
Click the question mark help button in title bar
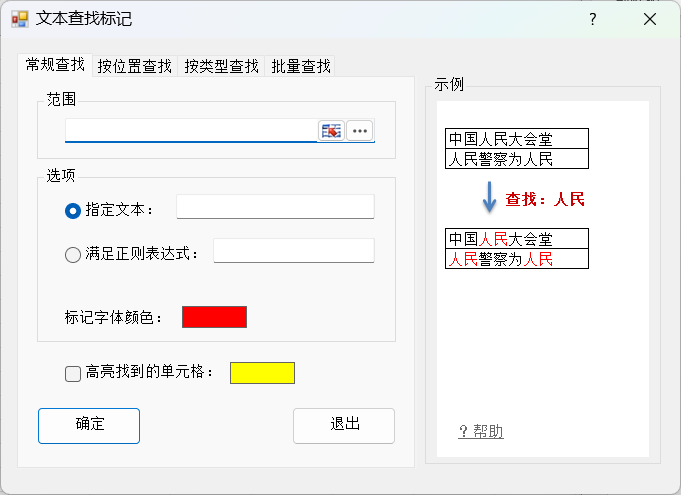tap(593, 19)
